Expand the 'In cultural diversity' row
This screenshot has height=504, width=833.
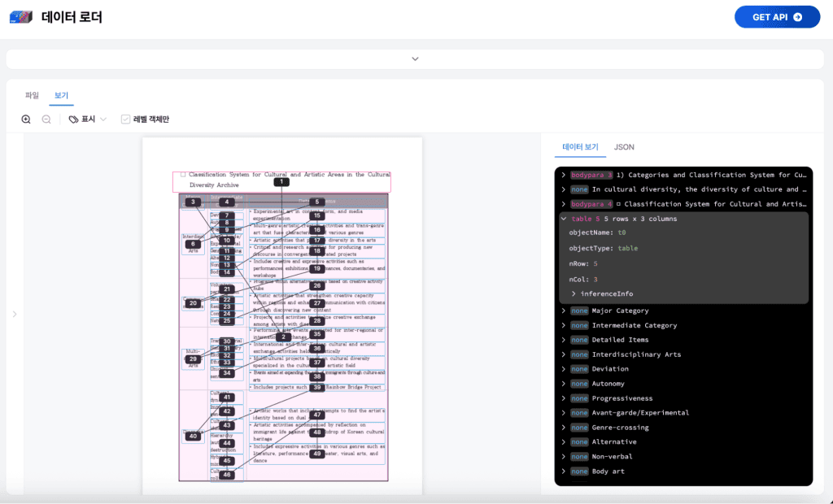(564, 189)
